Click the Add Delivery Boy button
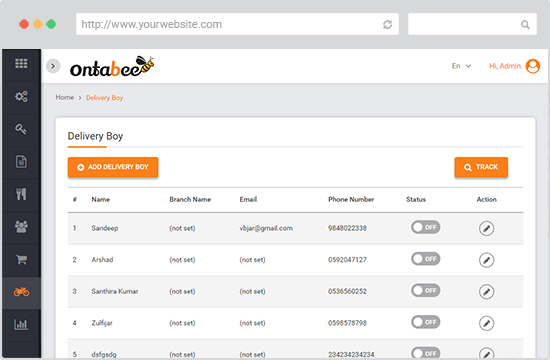The width and height of the screenshot is (550, 360). [x=113, y=167]
